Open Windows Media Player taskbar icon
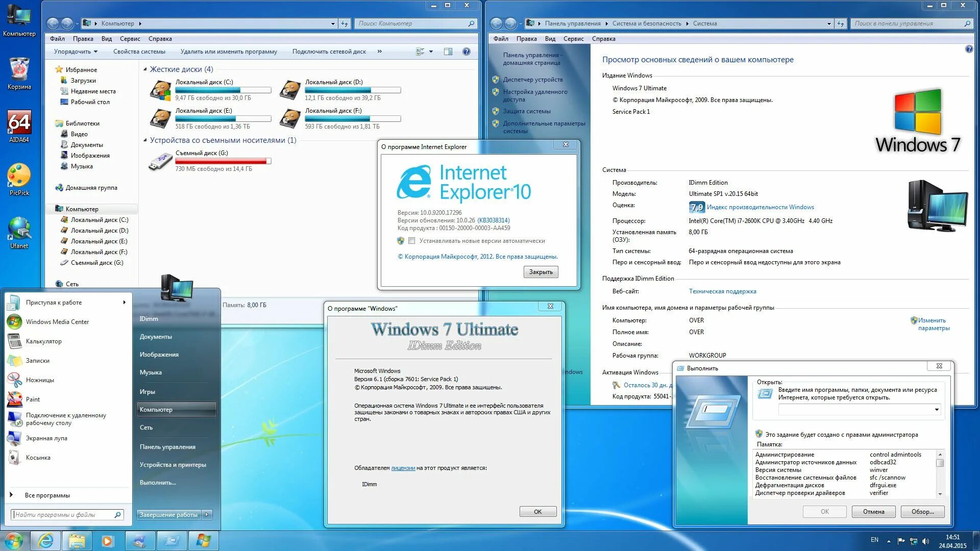980x551 pixels. pos(108,541)
